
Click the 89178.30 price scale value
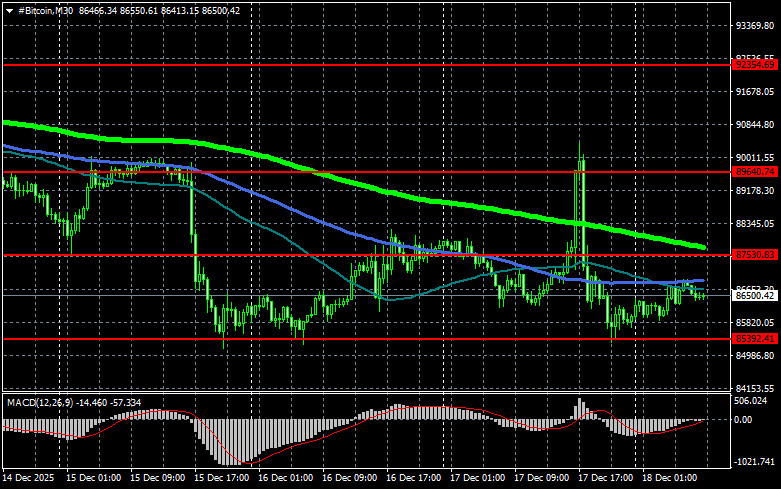tap(755, 191)
